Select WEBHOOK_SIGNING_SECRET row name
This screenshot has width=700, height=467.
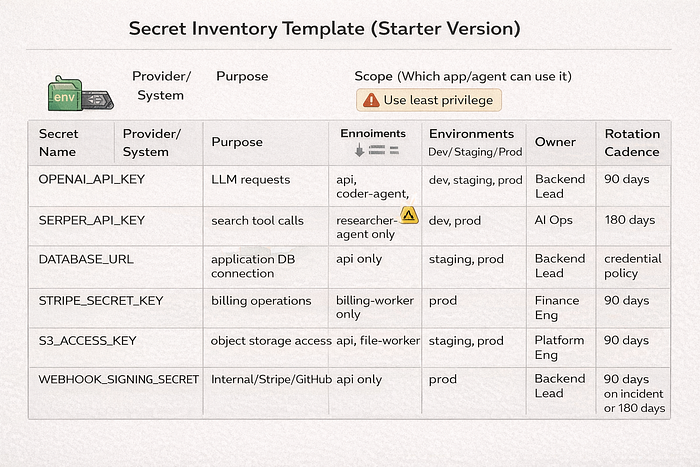click(118, 379)
